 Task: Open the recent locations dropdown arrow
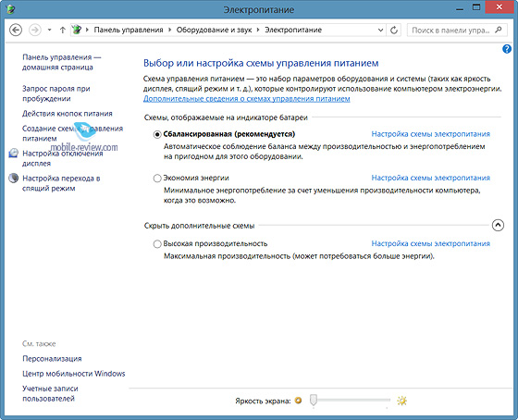[x=49, y=31]
